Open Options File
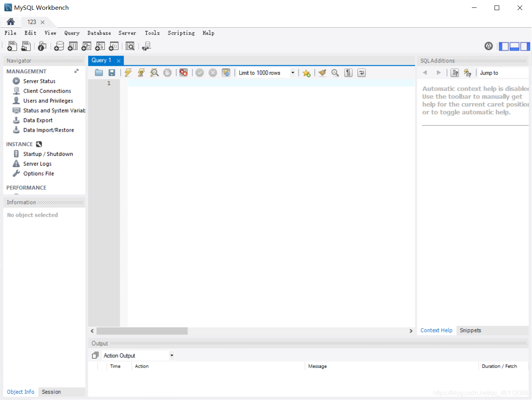This screenshot has width=532, height=400. tap(38, 173)
